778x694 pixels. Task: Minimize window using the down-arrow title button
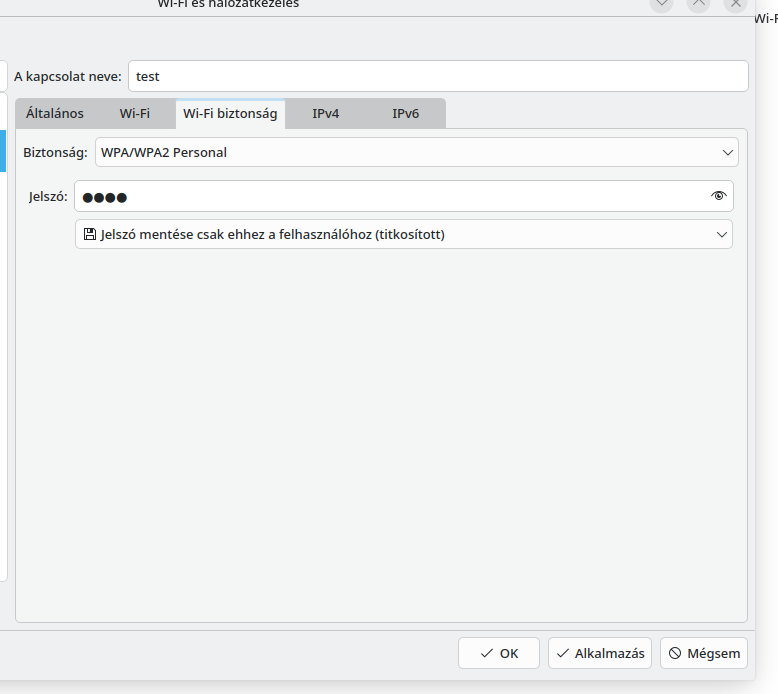coord(661,4)
